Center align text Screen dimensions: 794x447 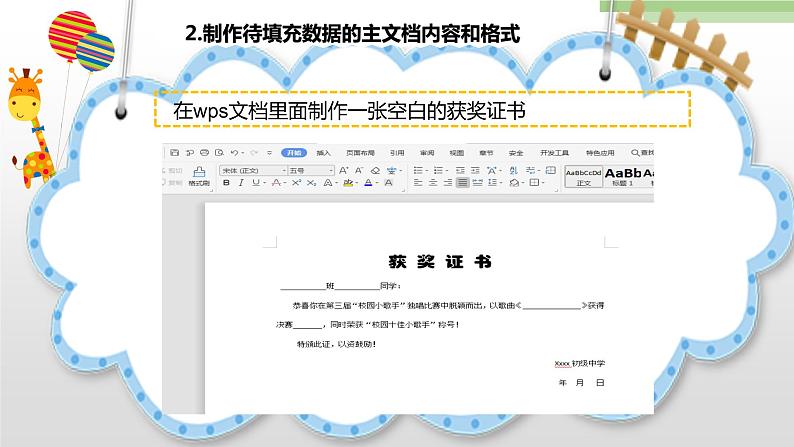click(433, 182)
